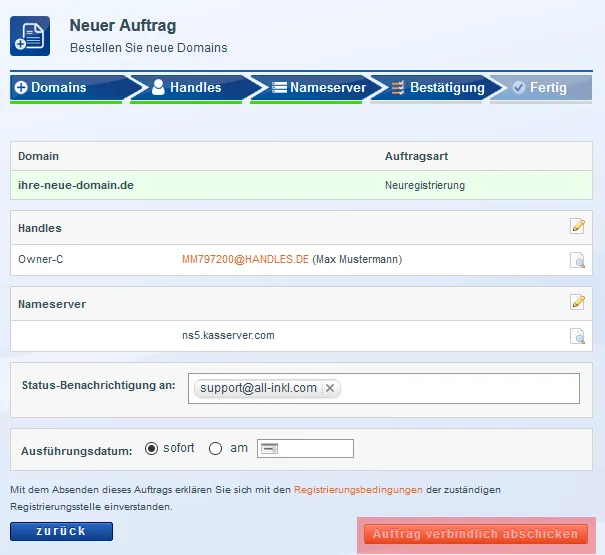View ns5.kasserver.com details icon
The height and width of the screenshot is (555, 605).
[x=577, y=336]
